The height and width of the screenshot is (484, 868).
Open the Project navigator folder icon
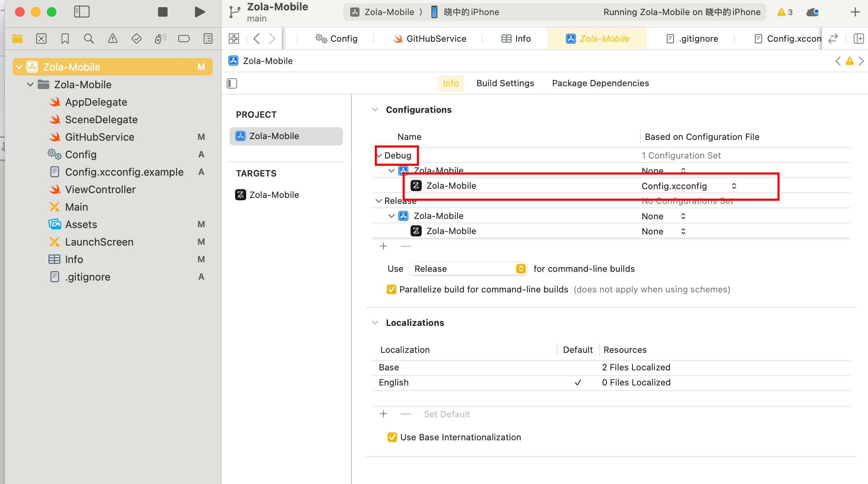(17, 39)
